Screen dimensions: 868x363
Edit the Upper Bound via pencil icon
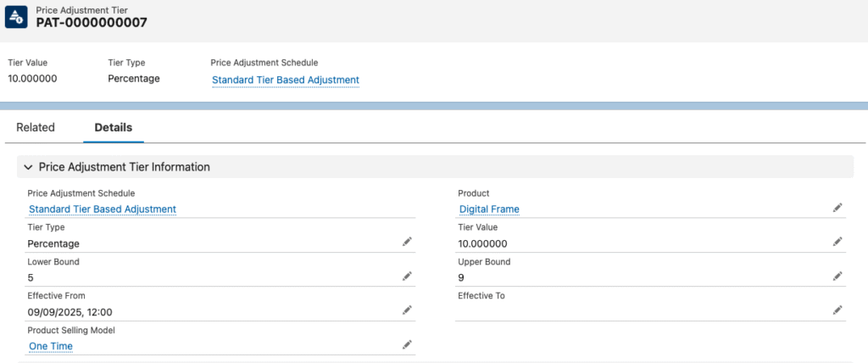click(x=837, y=276)
